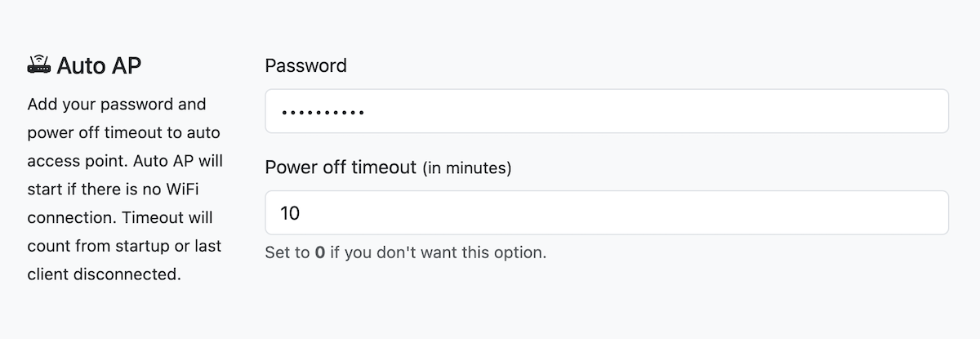The image size is (980, 339).
Task: Click "Add your password and" description line
Action: pyautogui.click(x=117, y=105)
